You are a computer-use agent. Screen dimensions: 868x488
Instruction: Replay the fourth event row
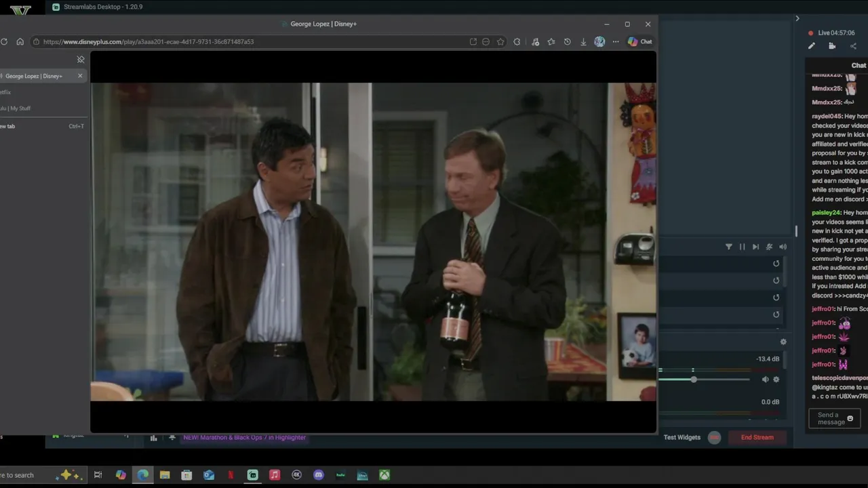pyautogui.click(x=776, y=314)
